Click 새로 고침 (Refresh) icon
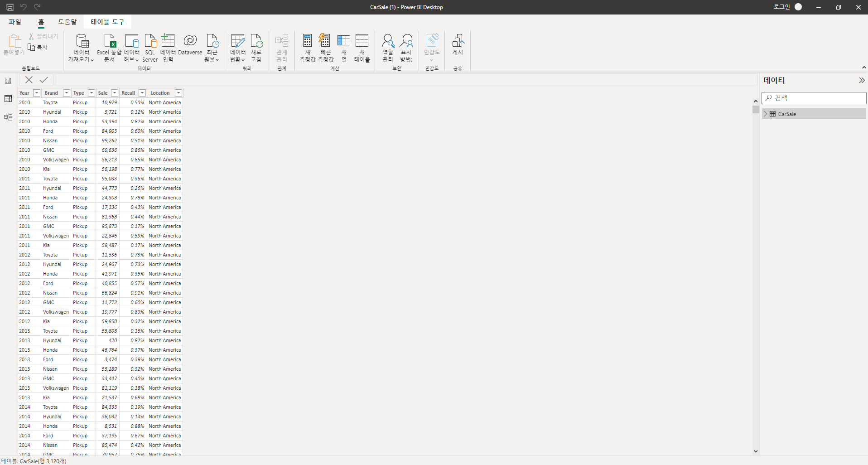 (x=256, y=48)
